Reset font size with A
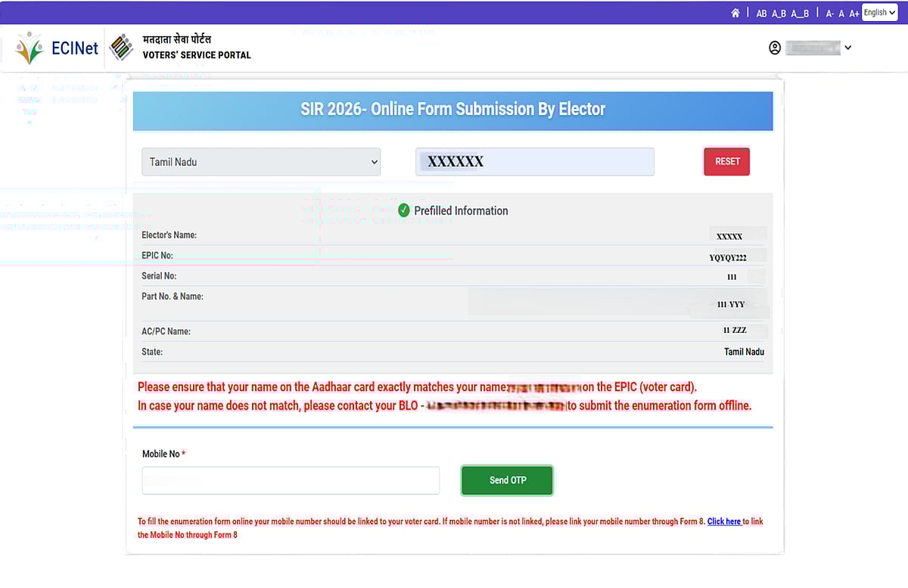Screen dimensions: 908x588 (841, 14)
